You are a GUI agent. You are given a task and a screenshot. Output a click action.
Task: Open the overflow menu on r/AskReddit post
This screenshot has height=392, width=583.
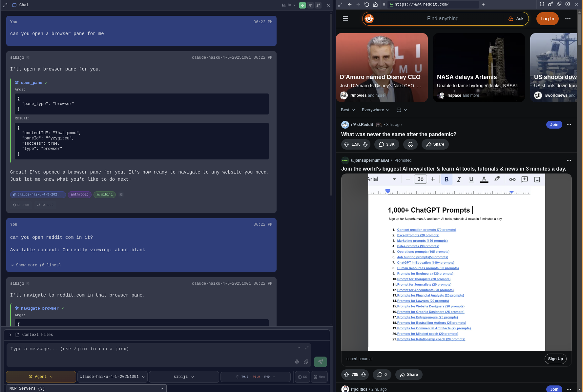569,125
